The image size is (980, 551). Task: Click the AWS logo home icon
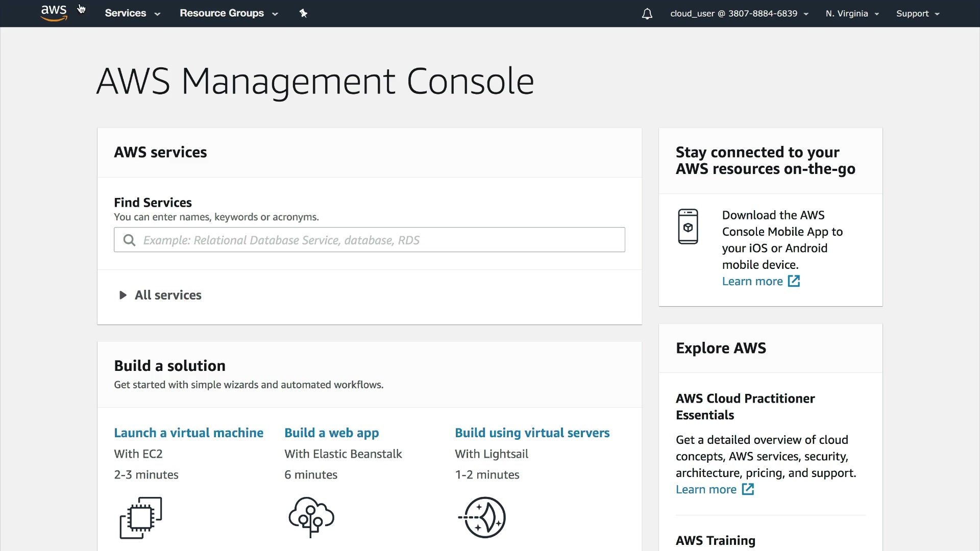(x=54, y=13)
